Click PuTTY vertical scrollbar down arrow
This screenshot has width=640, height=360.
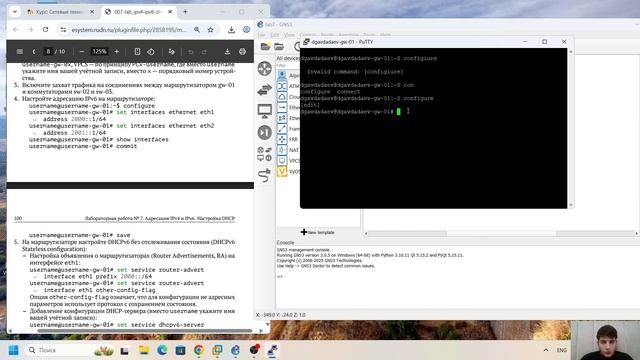[571, 205]
